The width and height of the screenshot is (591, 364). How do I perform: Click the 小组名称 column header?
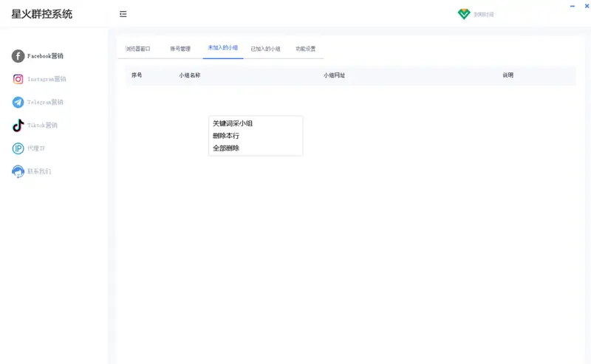pos(190,75)
